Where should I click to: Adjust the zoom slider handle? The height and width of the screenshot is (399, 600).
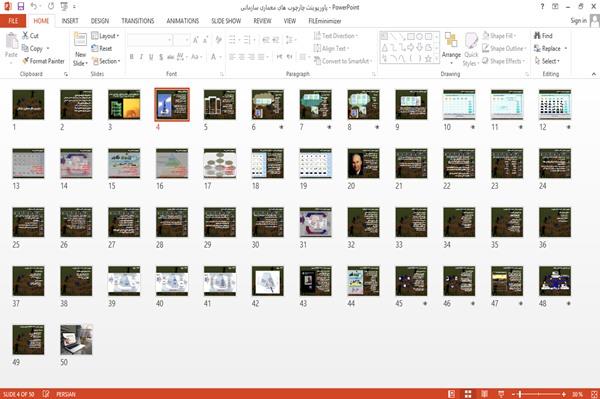520,394
